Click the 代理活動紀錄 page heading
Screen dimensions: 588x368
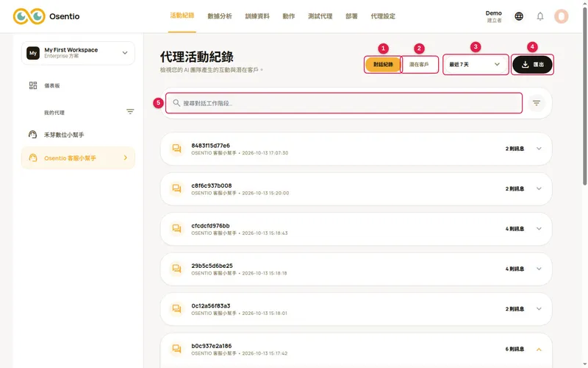coord(197,57)
